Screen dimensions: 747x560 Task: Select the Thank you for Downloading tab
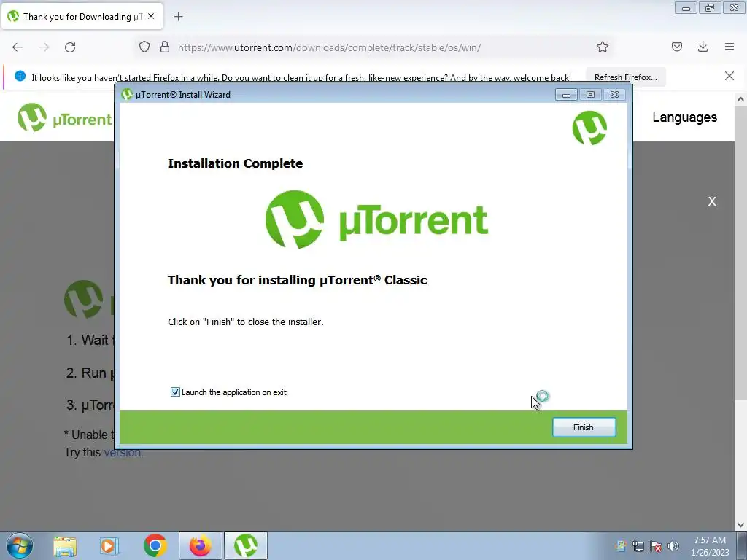82,16
